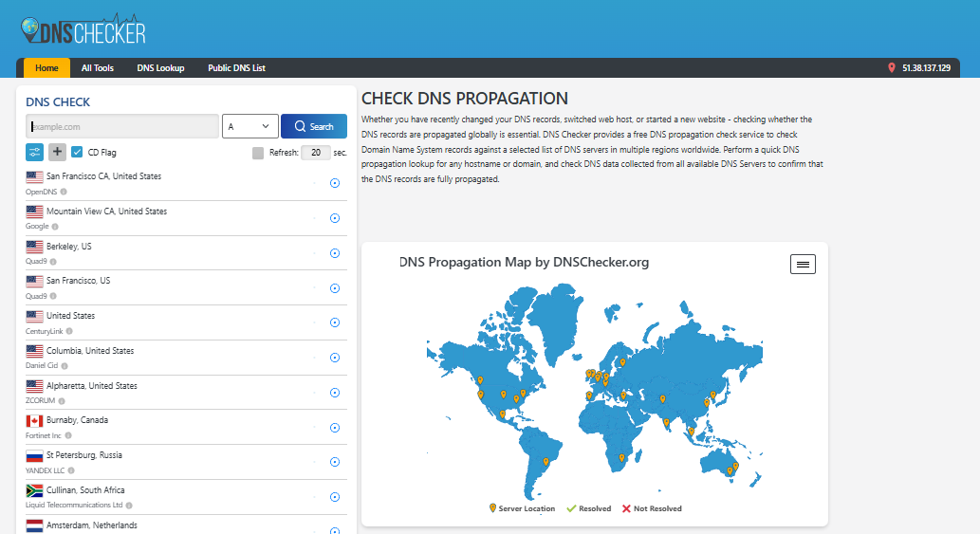Open the blue filter settings icon
Viewport: 980px width, 534px height.
tap(34, 152)
